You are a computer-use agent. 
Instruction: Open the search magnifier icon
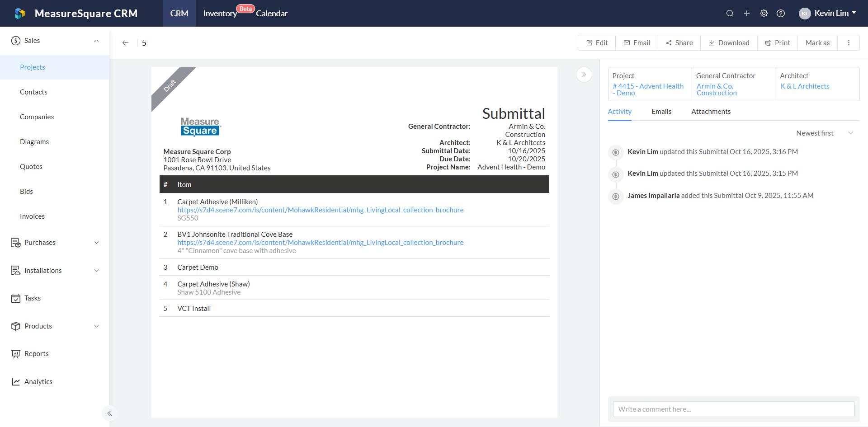(730, 14)
